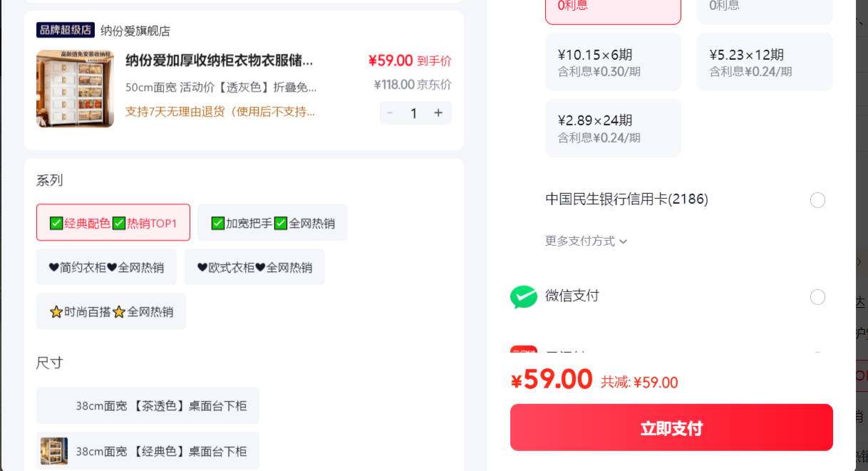Image resolution: width=868 pixels, height=471 pixels.
Task: Increase quantity with the plus button
Action: coord(438,113)
